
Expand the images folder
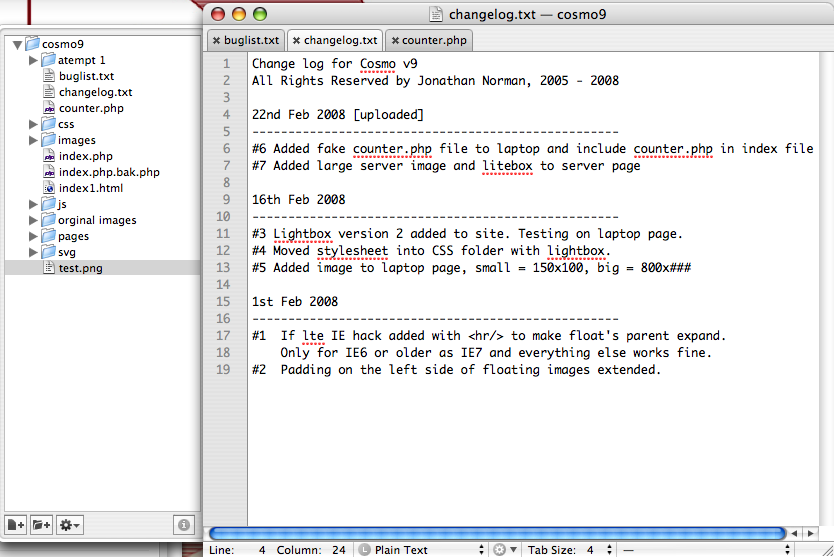coord(33,140)
